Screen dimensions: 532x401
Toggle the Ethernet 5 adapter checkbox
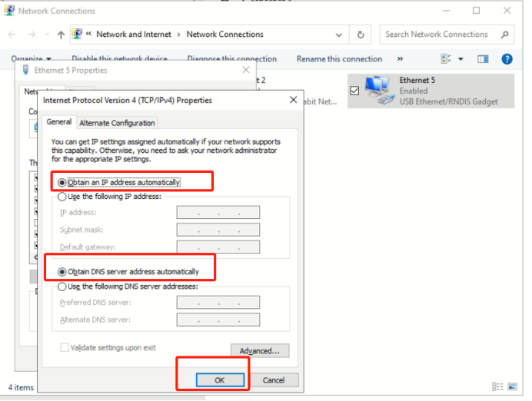pyautogui.click(x=354, y=91)
